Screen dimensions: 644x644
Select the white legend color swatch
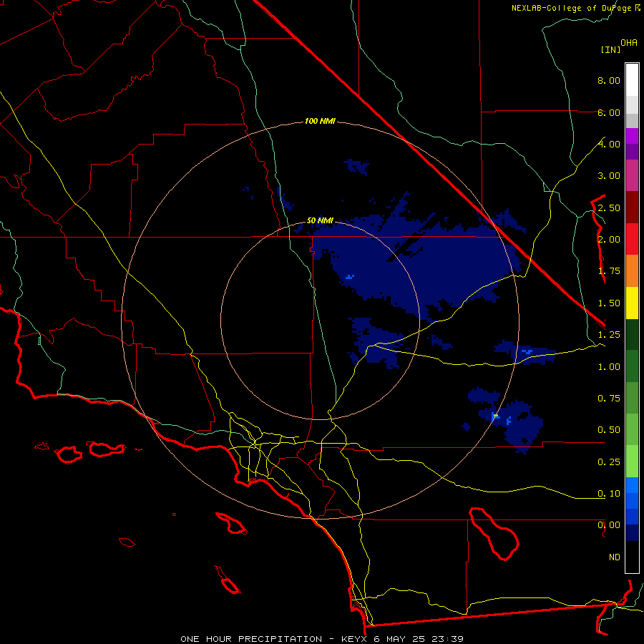632,80
